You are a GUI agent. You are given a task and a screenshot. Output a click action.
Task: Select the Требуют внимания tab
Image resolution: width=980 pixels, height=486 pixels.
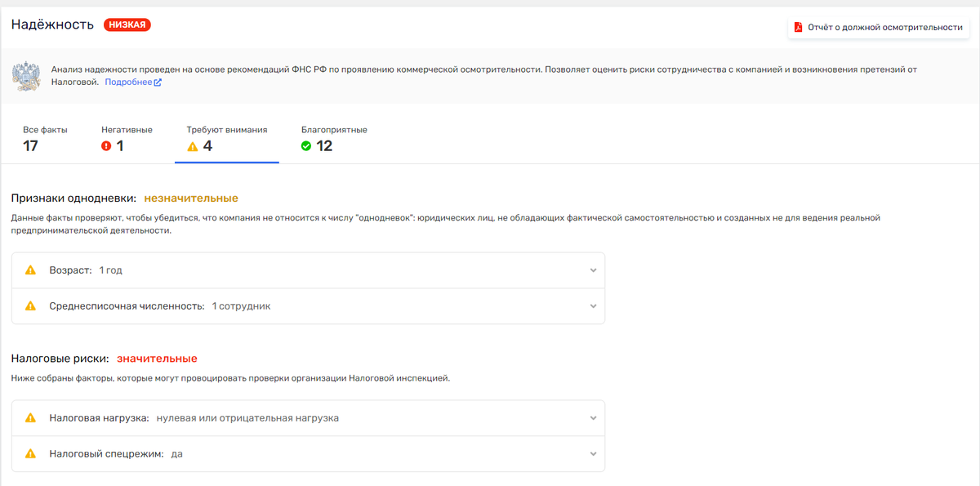(227, 139)
